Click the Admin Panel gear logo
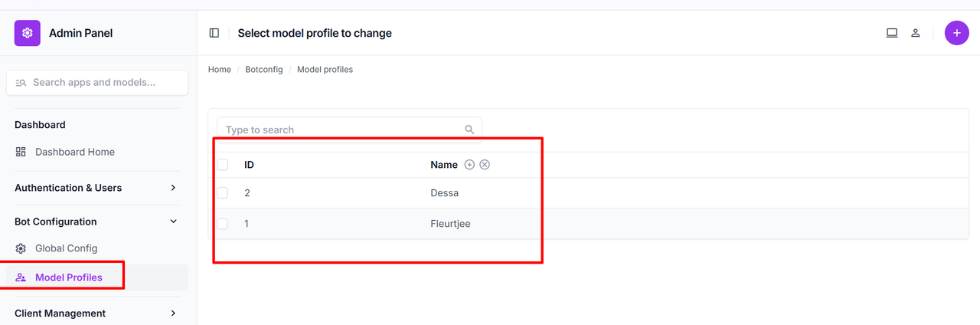This screenshot has height=325, width=980. pos(28,33)
